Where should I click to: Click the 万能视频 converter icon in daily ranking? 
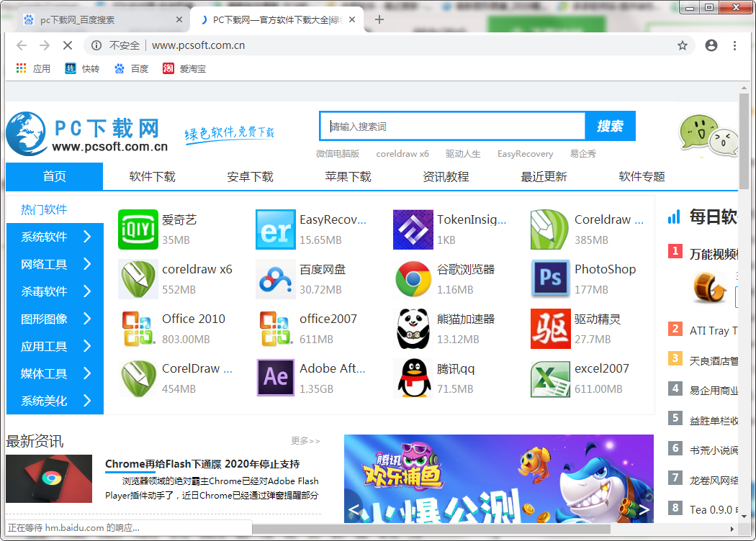(710, 288)
